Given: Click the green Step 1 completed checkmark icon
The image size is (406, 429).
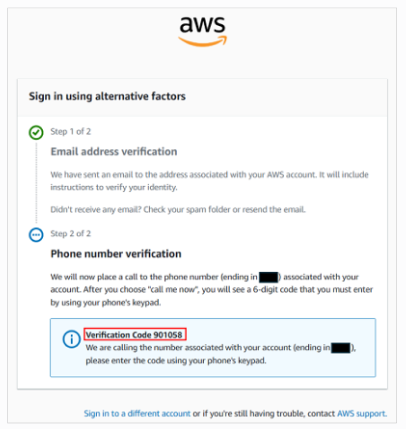Looking at the screenshot, I should pyautogui.click(x=36, y=132).
